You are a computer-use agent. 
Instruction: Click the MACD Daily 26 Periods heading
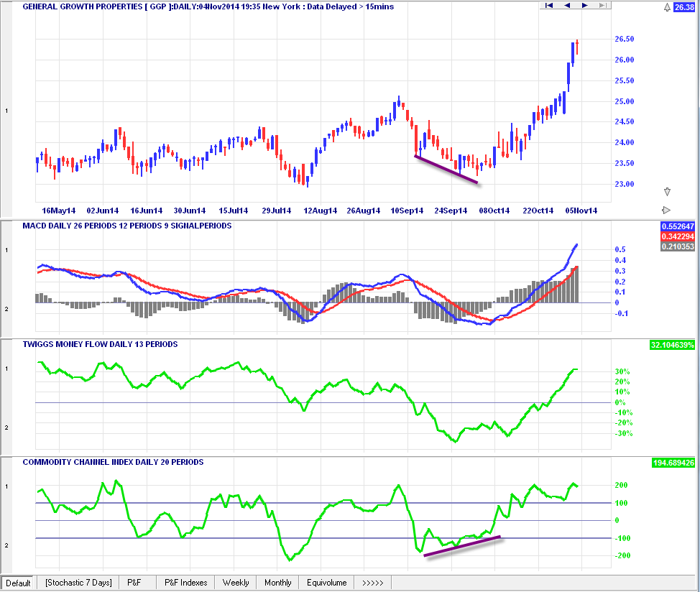coord(126,226)
